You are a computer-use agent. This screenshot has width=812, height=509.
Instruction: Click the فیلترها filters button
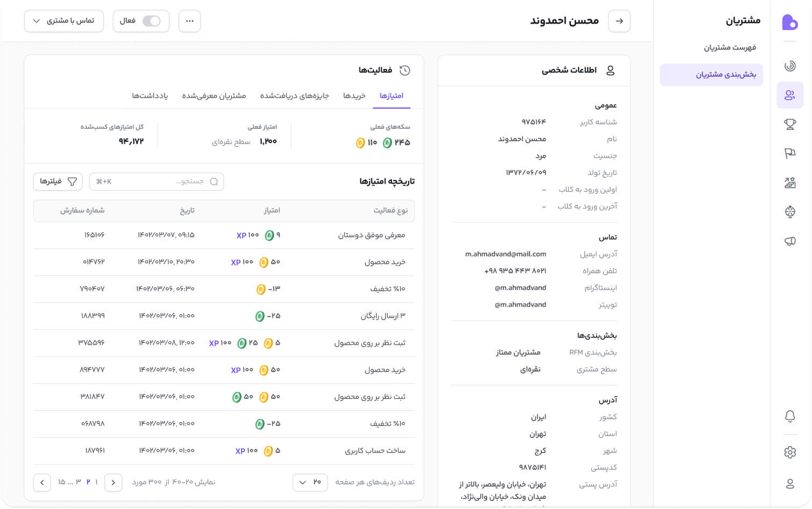[x=58, y=181]
